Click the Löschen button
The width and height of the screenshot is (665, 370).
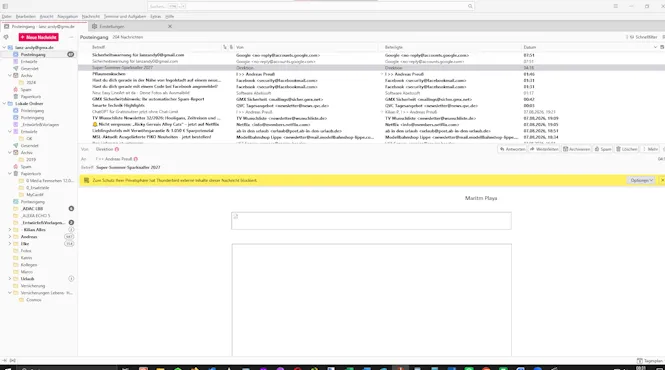[x=626, y=149]
